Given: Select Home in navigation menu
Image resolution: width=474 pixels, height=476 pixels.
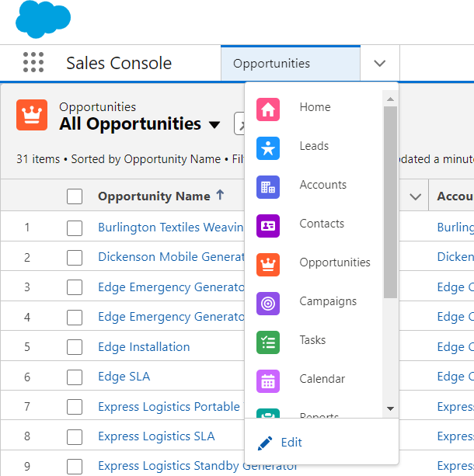Looking at the screenshot, I should pyautogui.click(x=315, y=107).
